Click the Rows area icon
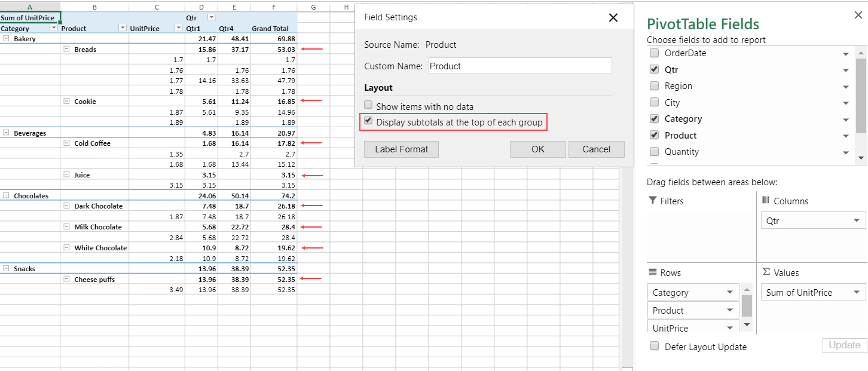Image resolution: width=868 pixels, height=371 pixels. pyautogui.click(x=653, y=272)
